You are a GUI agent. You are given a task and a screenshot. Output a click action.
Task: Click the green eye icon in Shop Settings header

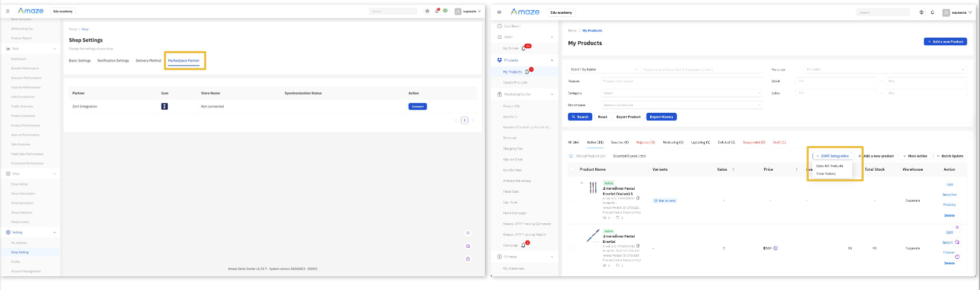(x=445, y=11)
